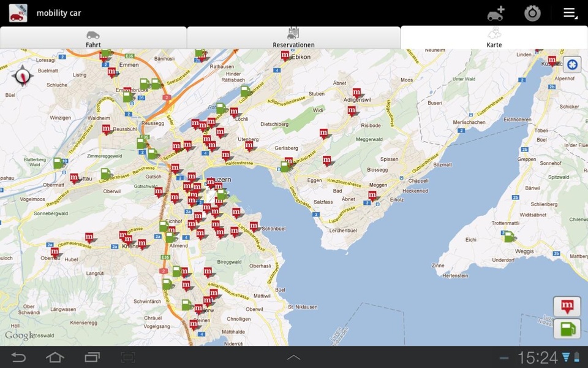
Task: Select the Mobility marker next to Utenberg
Action: tap(250, 146)
